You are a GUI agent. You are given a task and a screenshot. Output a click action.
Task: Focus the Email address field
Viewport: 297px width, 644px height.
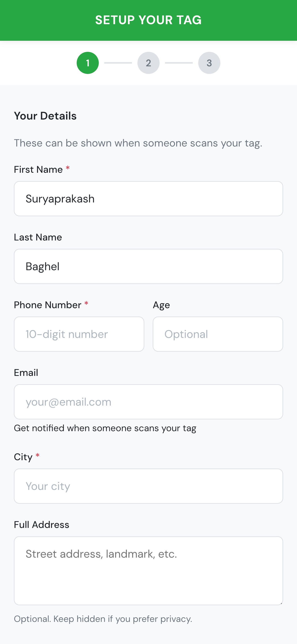[x=148, y=401]
